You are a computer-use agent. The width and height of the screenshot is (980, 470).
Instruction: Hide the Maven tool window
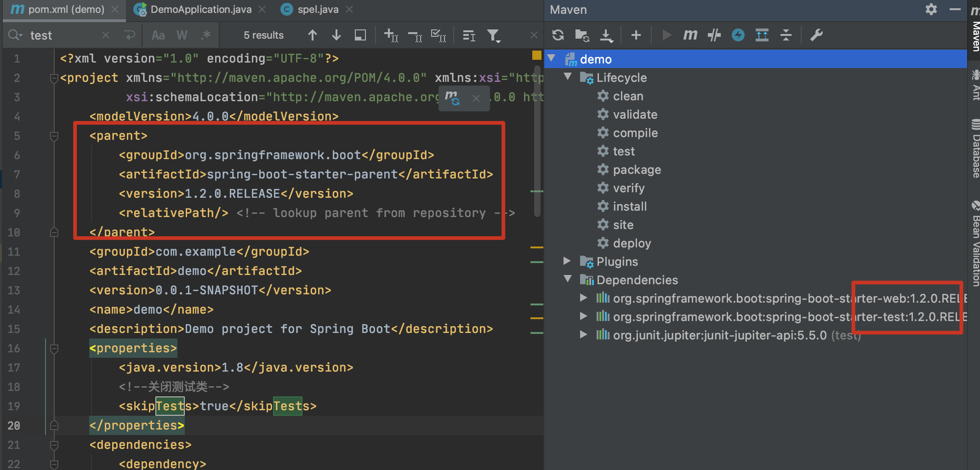(955, 9)
